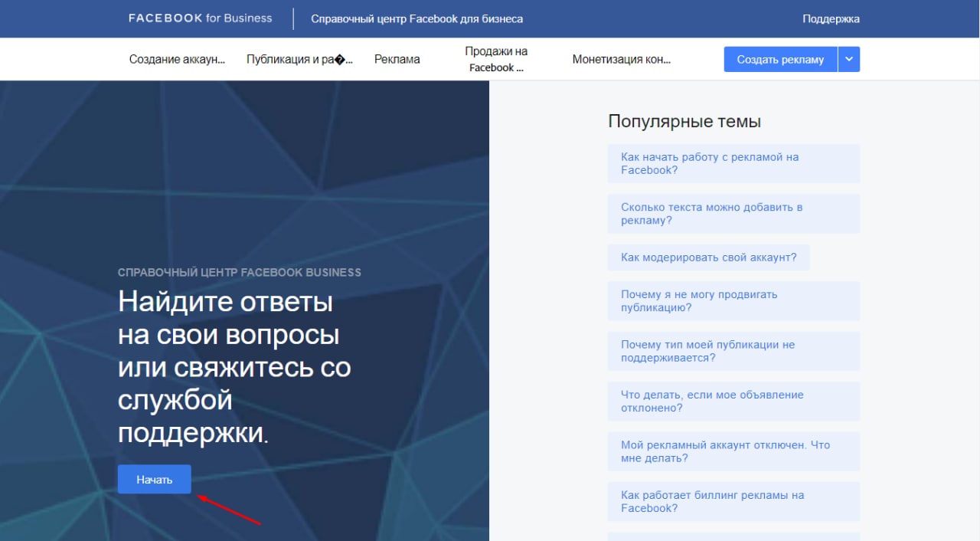Click СПРАВОЧНЫЙ ЦЕНТР FACEBOOK BUSINESS caption
The width and height of the screenshot is (980, 541).
240,272
